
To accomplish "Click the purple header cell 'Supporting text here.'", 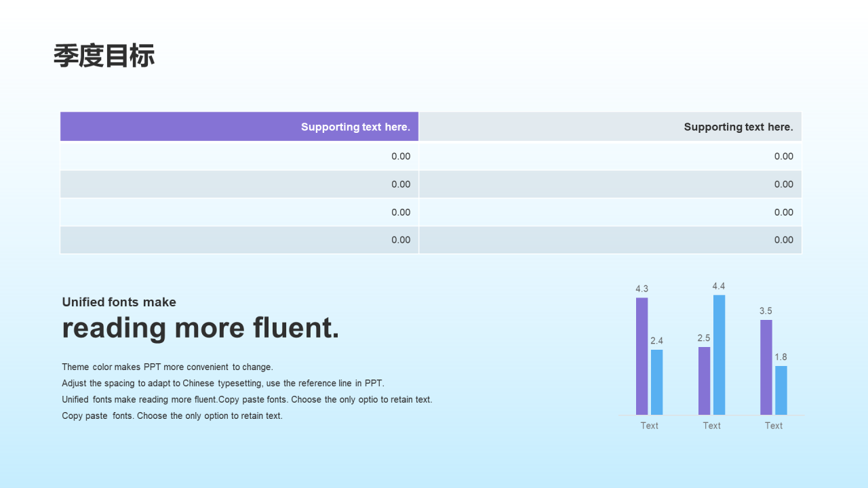I will click(x=239, y=127).
